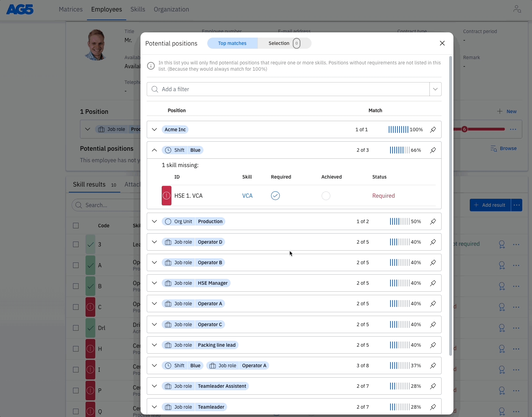The height and width of the screenshot is (417, 532).
Task: Go to the Organization menu item
Action: point(171,9)
